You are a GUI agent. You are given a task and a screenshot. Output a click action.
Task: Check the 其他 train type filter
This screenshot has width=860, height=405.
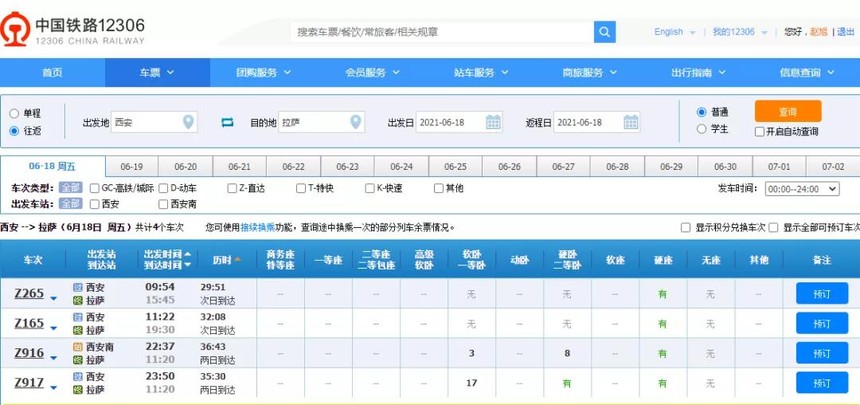coord(438,188)
